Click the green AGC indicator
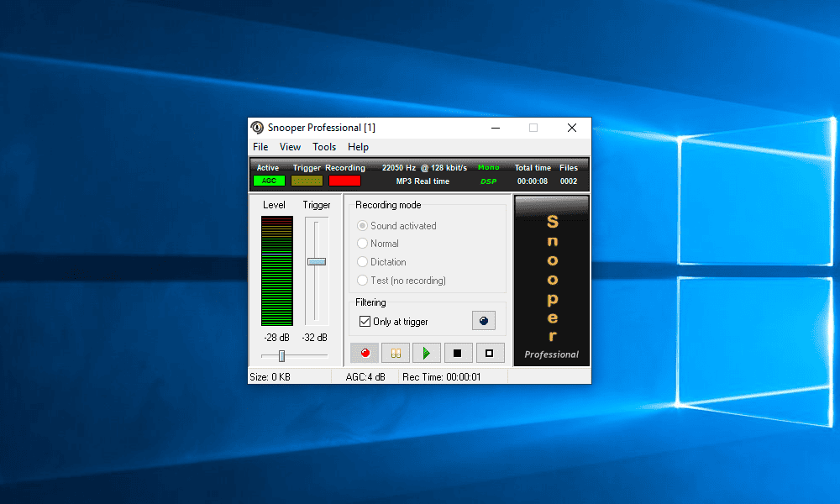The width and height of the screenshot is (840, 504). coord(269,181)
